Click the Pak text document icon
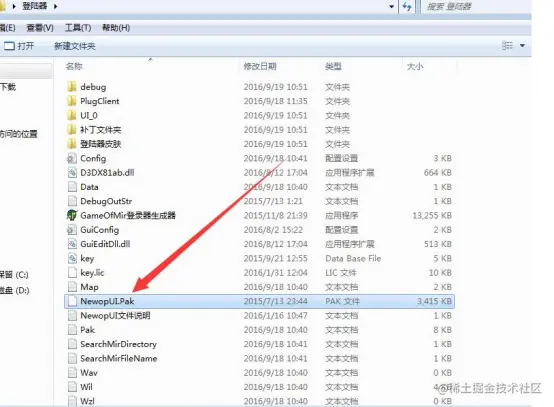This screenshot has height=407, width=554. tap(72, 330)
